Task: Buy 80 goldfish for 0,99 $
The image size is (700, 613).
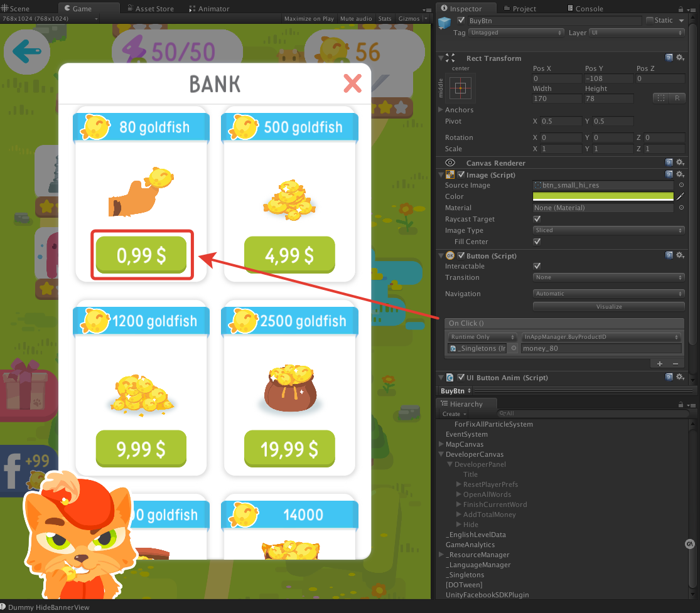Action: (x=141, y=255)
